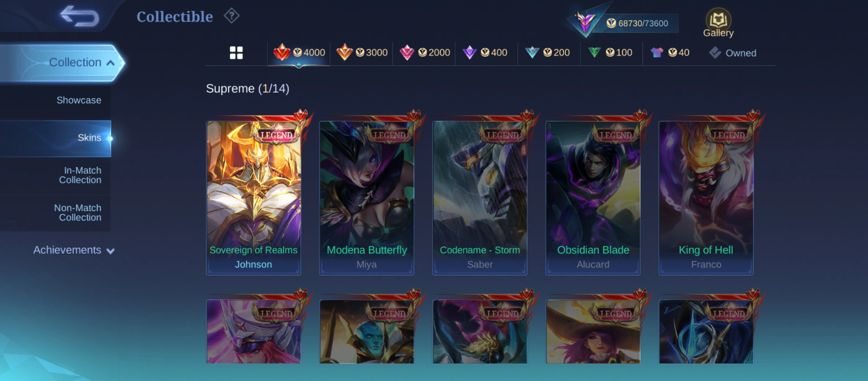Open the collectible points rank badge
Image resolution: width=868 pixels, height=381 pixels.
(585, 22)
